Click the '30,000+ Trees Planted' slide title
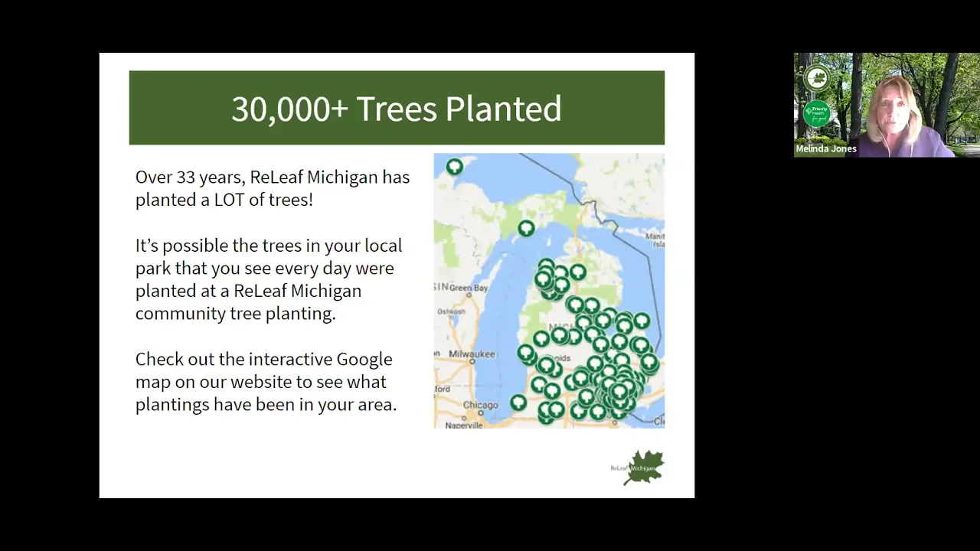Image resolution: width=980 pixels, height=551 pixels. click(397, 108)
